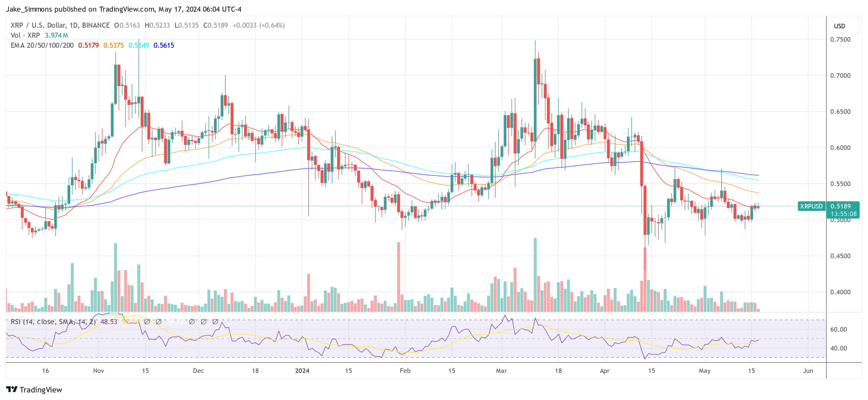
Task: Click the 0.6500 price axis label
Action: click(x=840, y=111)
